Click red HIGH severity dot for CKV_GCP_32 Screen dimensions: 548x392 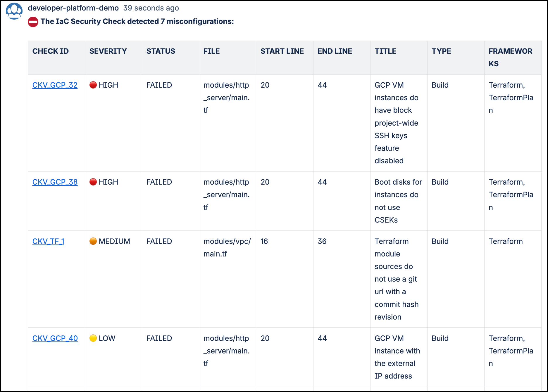(93, 85)
